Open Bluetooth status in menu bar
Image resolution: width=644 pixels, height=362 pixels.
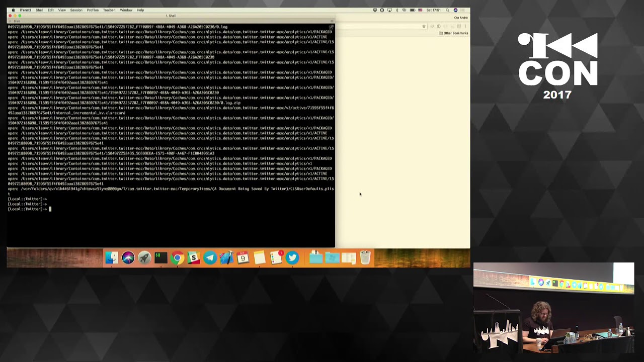pos(396,10)
